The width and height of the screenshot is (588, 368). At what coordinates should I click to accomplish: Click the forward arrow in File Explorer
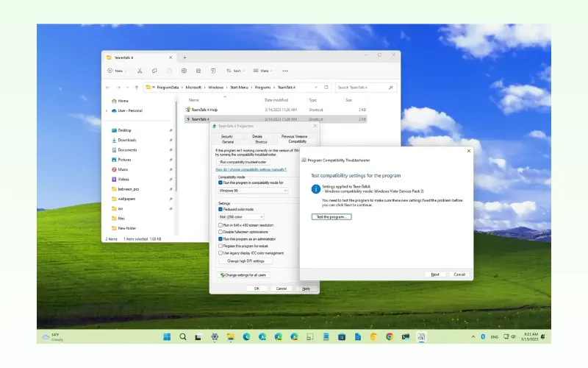(x=118, y=88)
